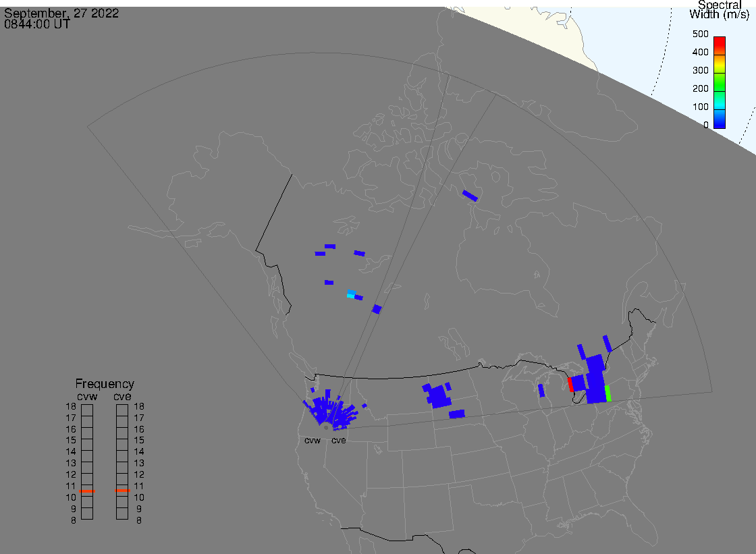Screen dimensions: 756x554
Task: Click the cvw radar station label on map
Action: (x=313, y=441)
